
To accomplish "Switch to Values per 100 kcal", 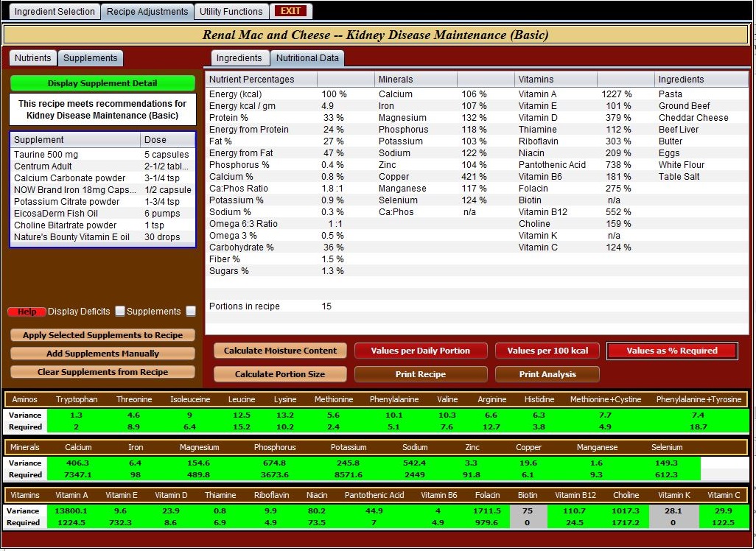I will tap(547, 351).
